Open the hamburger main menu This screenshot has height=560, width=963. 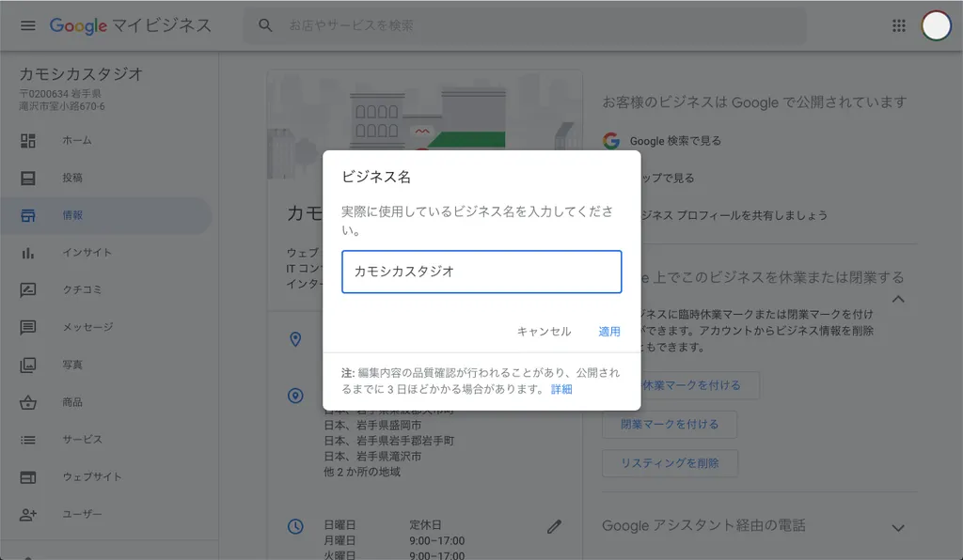coord(27,25)
